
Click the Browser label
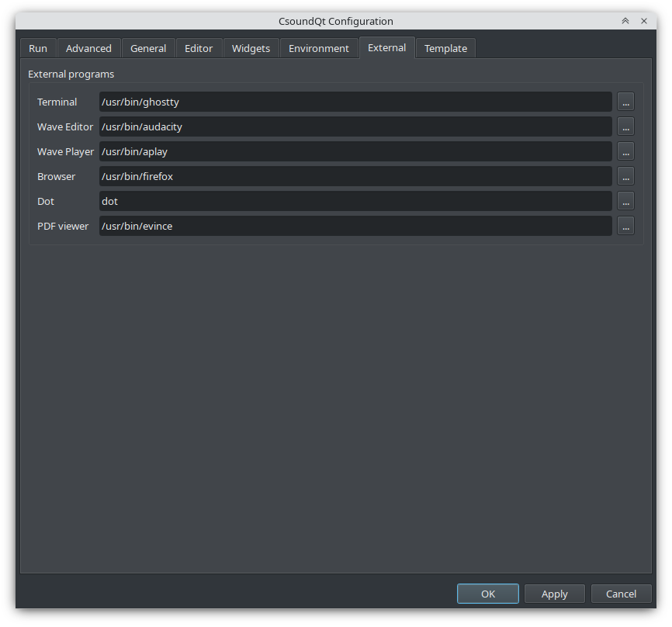coord(56,177)
